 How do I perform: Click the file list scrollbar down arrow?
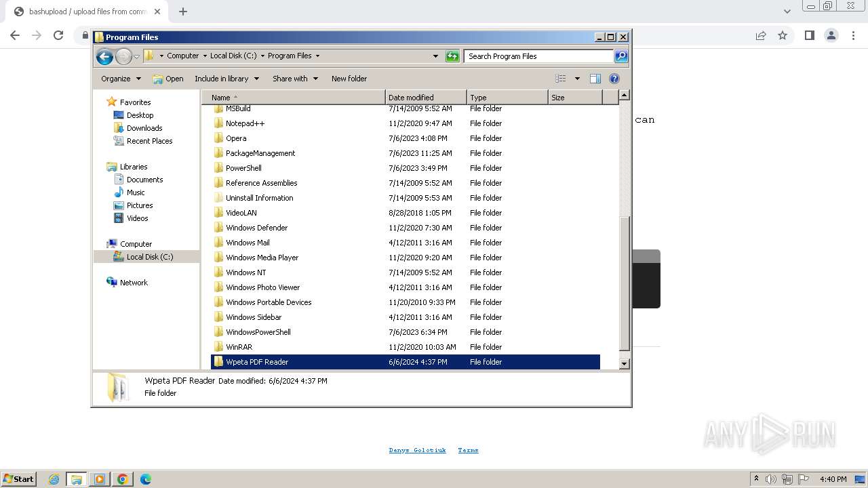[x=625, y=364]
